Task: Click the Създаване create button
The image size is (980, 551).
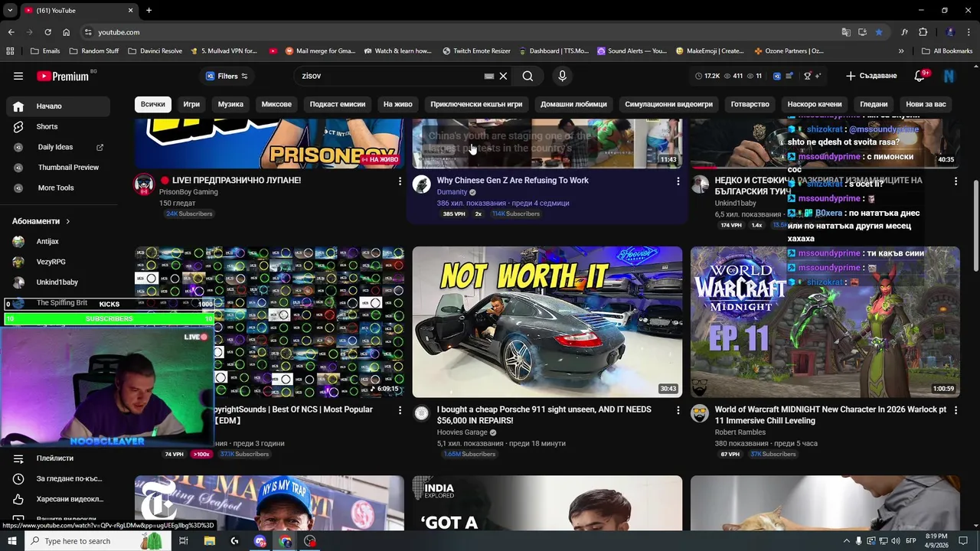Action: pyautogui.click(x=871, y=76)
